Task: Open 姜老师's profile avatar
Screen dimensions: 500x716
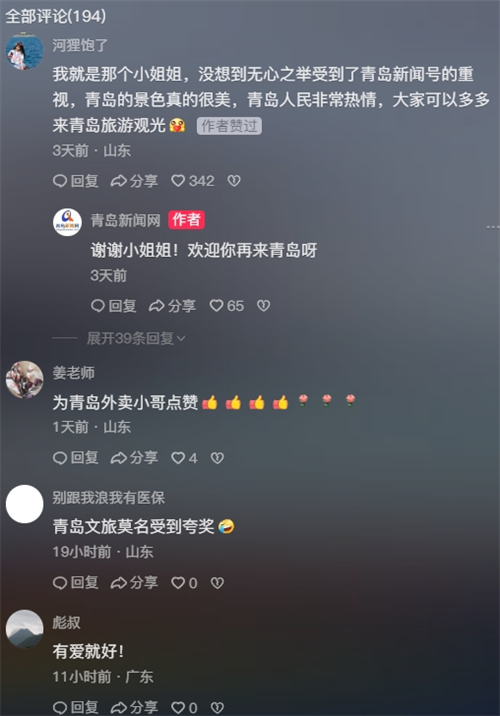Action: pyautogui.click(x=25, y=379)
